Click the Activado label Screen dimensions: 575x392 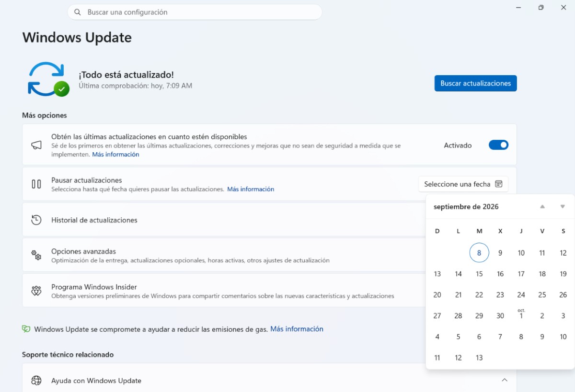[x=458, y=145]
